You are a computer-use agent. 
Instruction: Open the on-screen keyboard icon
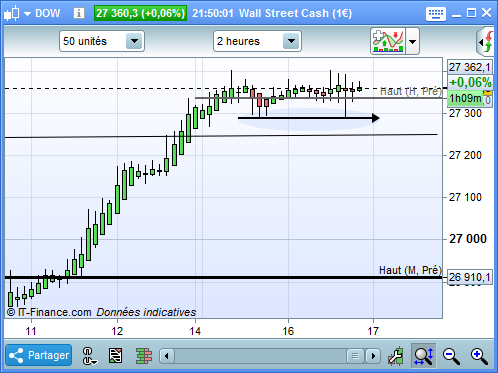tap(436, 14)
